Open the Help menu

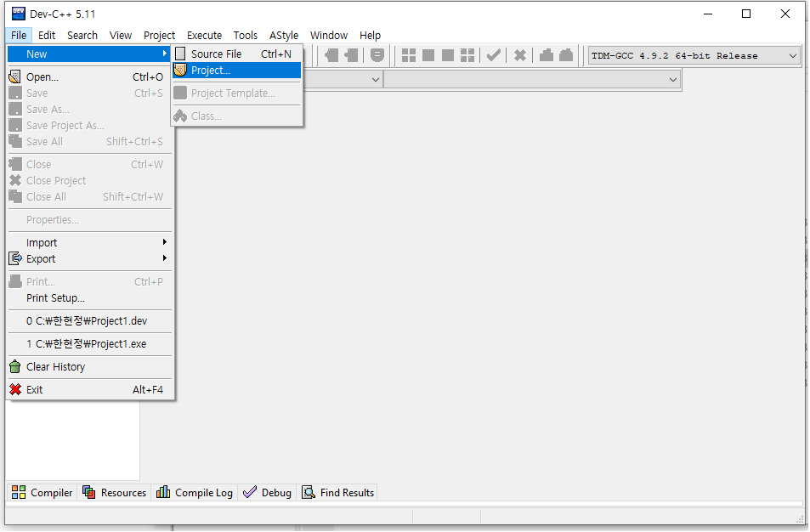(x=370, y=35)
